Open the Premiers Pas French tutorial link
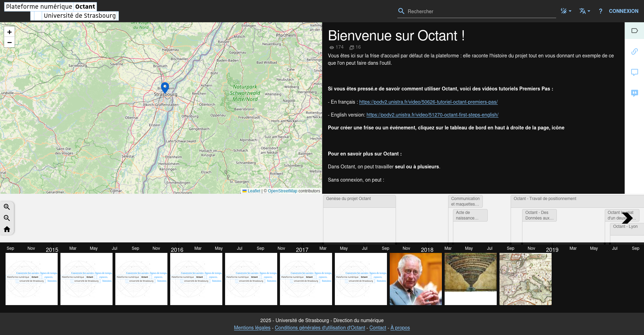 [428, 102]
